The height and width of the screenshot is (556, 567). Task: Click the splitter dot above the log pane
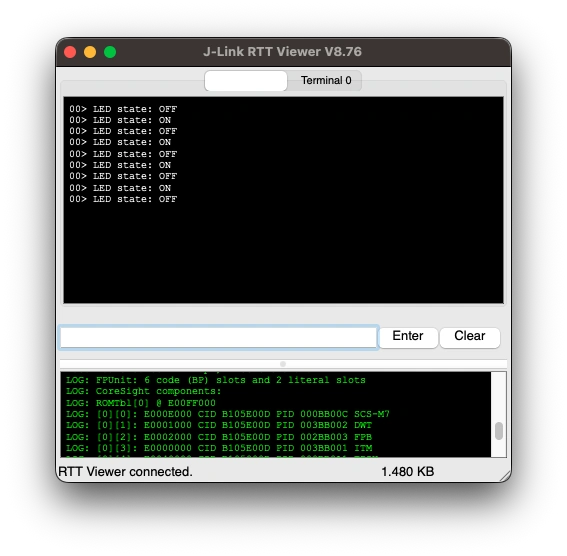coord(283,364)
